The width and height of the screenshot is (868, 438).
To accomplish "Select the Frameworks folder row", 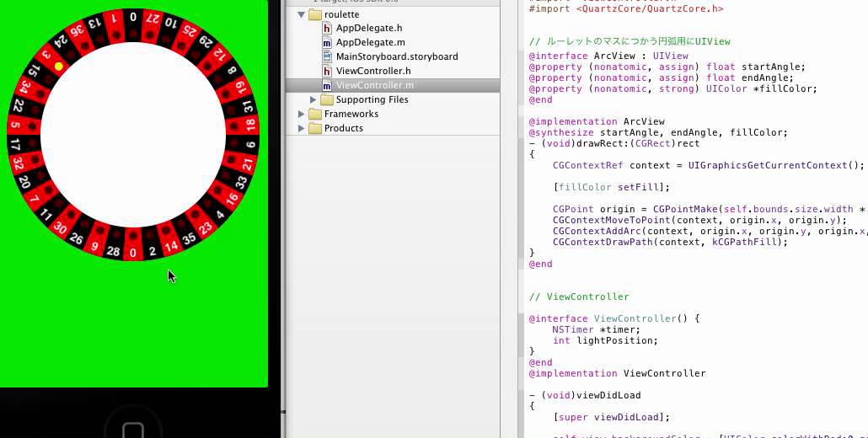I will point(393,114).
